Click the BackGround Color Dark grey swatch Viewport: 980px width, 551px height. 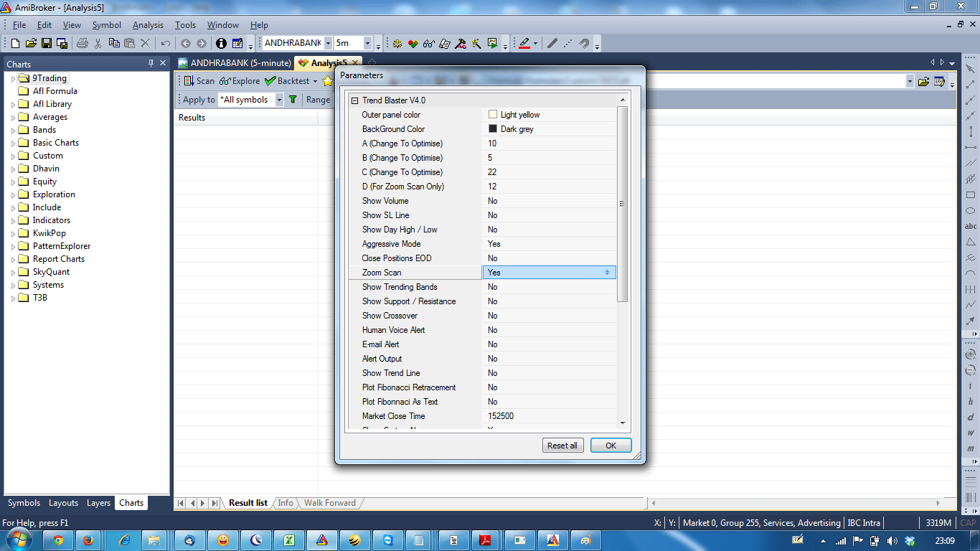coord(493,129)
